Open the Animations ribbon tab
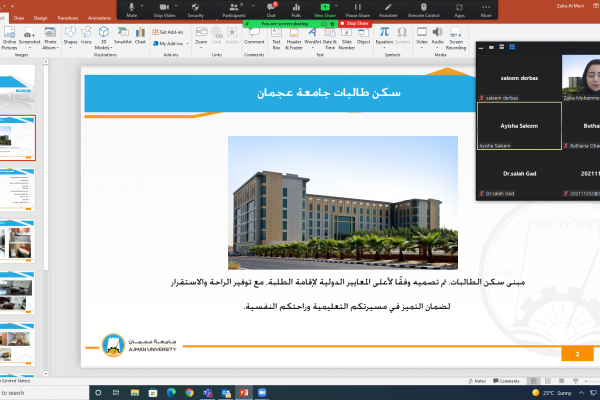600x400 pixels. pyautogui.click(x=100, y=18)
